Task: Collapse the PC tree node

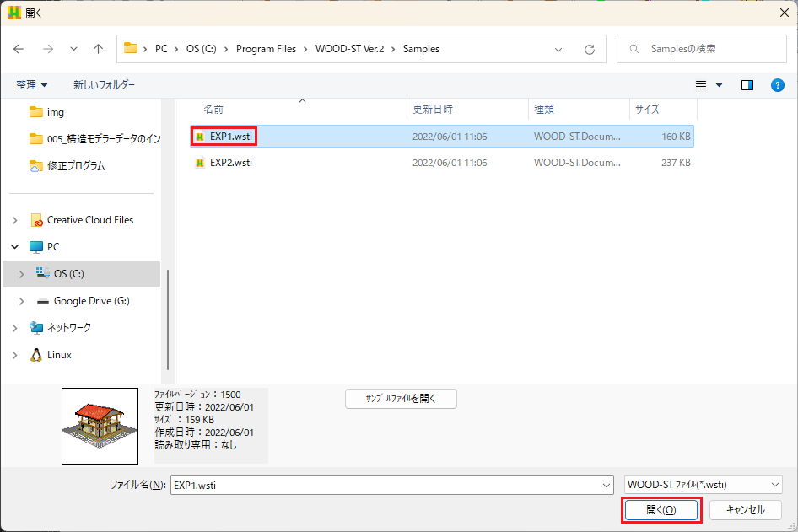Action: point(14,247)
